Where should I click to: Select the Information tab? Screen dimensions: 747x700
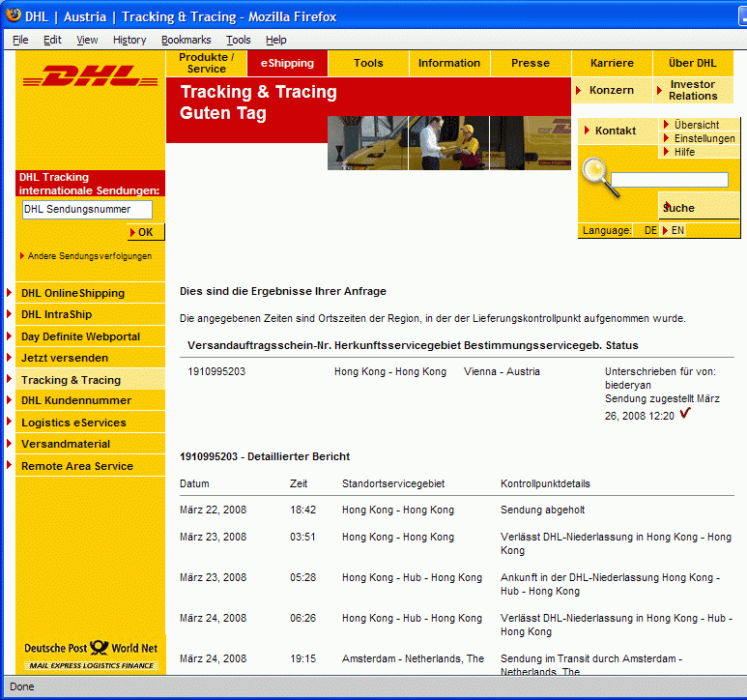(449, 63)
